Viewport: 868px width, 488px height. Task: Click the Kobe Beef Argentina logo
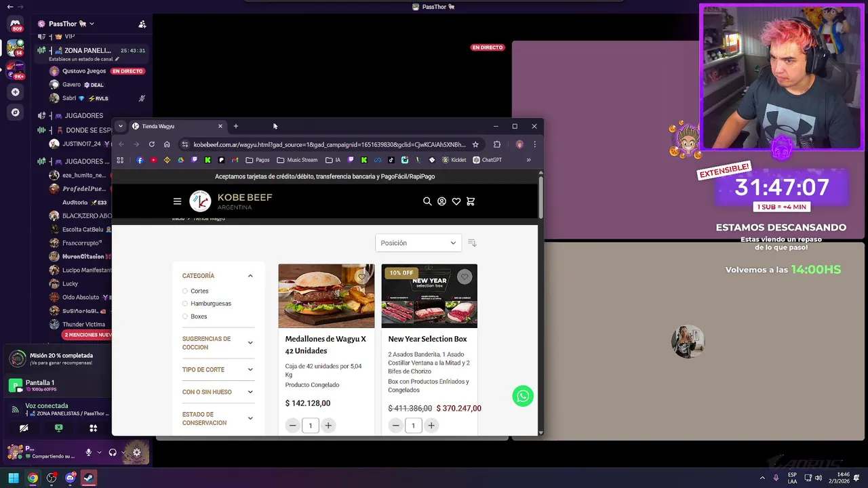point(231,201)
